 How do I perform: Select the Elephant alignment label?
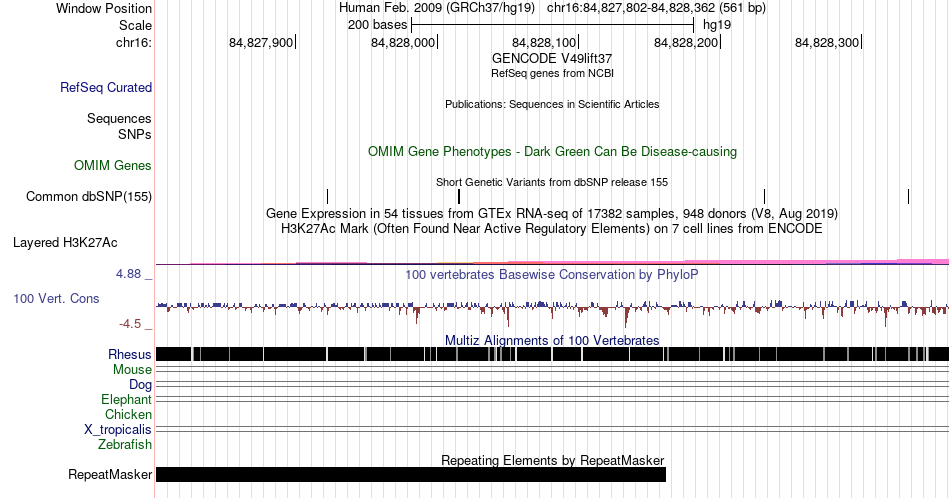pyautogui.click(x=126, y=399)
